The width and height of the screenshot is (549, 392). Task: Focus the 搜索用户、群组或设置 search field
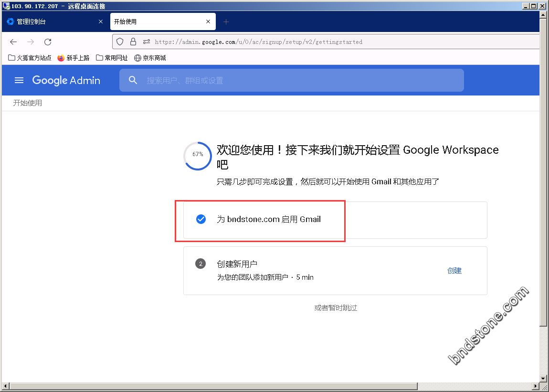tap(291, 80)
